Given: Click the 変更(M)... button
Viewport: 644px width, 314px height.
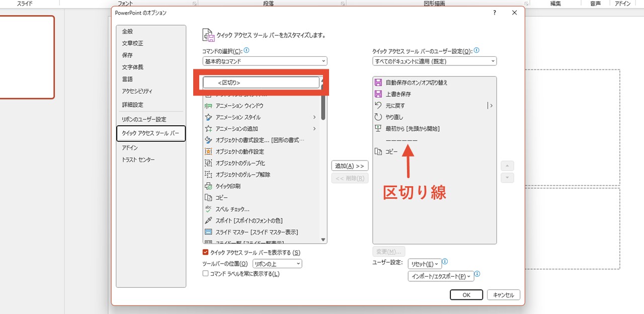Looking at the screenshot, I should pyautogui.click(x=389, y=251).
